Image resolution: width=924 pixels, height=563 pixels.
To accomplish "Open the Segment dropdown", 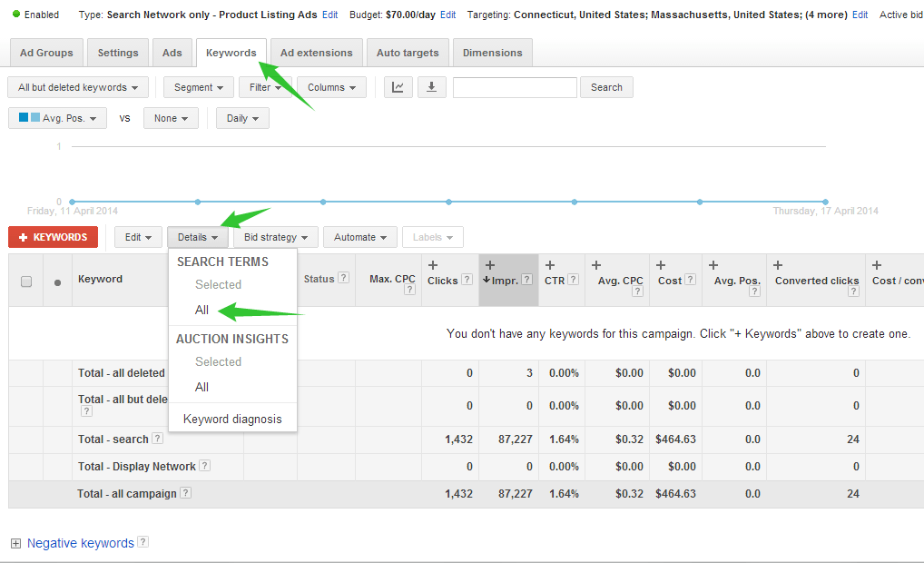I will [x=199, y=87].
